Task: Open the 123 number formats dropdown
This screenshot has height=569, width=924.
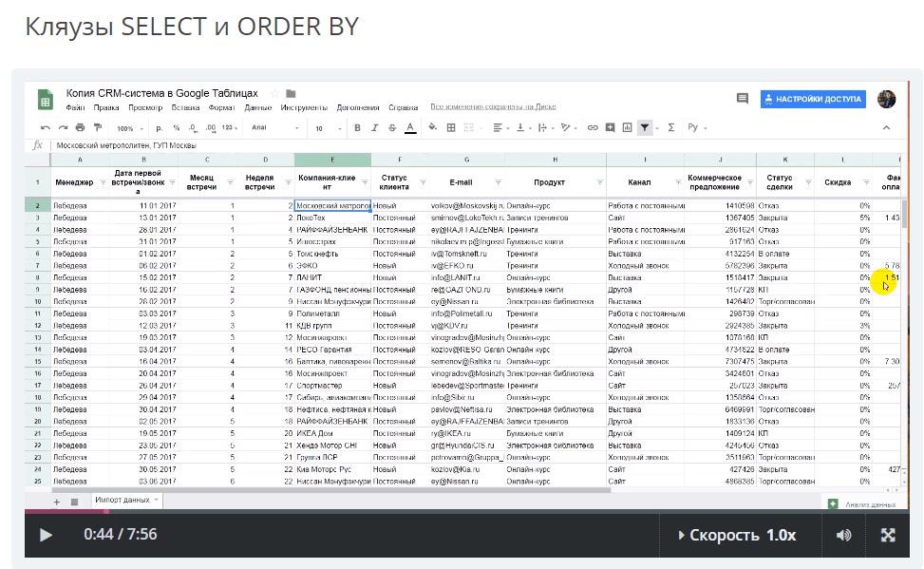Action: (230, 128)
